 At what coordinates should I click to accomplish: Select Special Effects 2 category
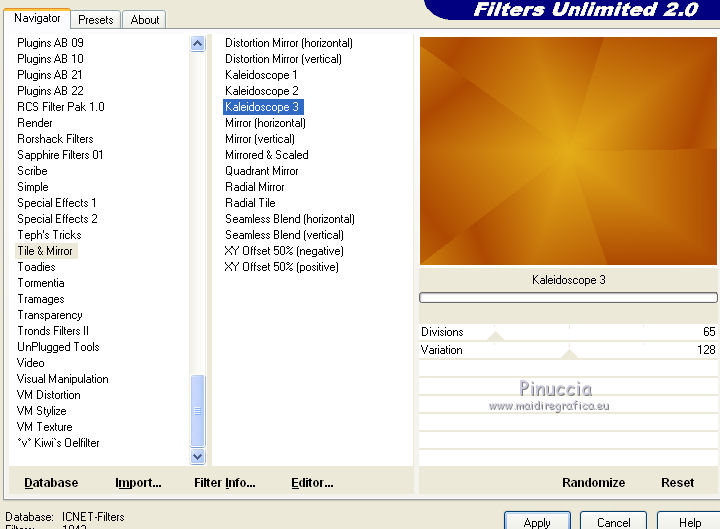click(x=57, y=219)
